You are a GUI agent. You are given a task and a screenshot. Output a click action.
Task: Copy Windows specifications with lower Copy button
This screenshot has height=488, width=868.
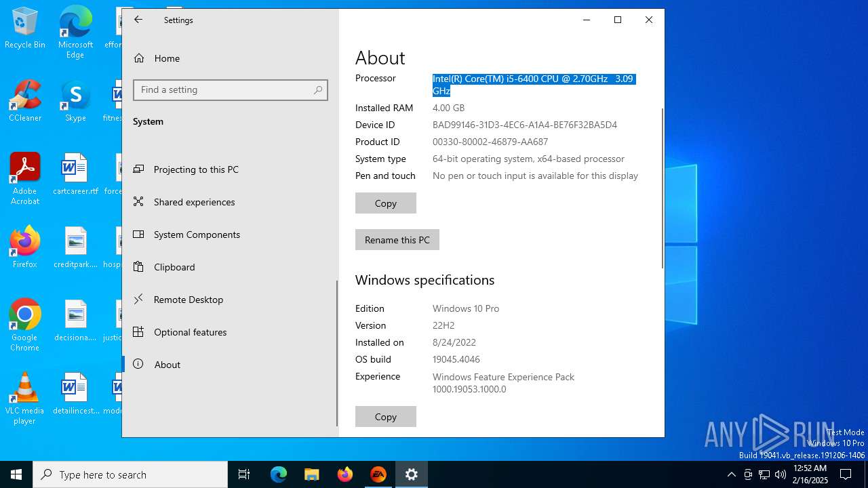(386, 417)
